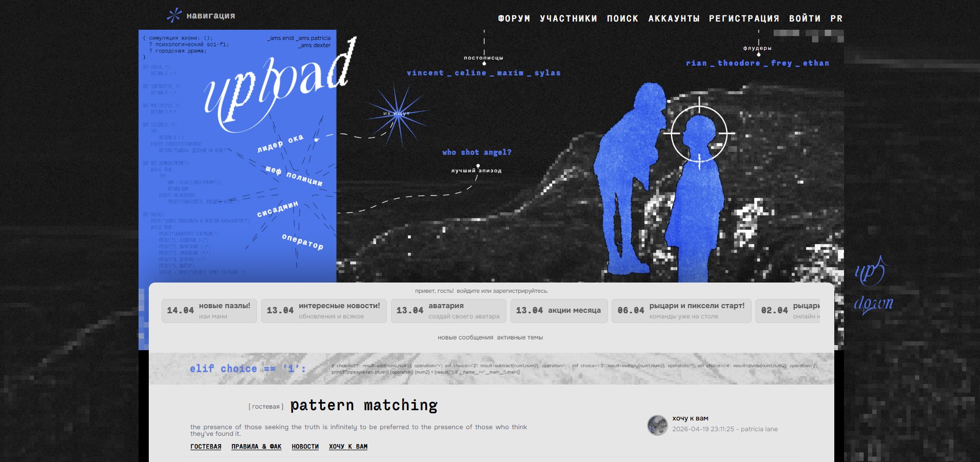Image resolution: width=980 pixels, height=462 pixels.
Task: Click the '[ гостевая ]' tag
Action: (x=266, y=407)
